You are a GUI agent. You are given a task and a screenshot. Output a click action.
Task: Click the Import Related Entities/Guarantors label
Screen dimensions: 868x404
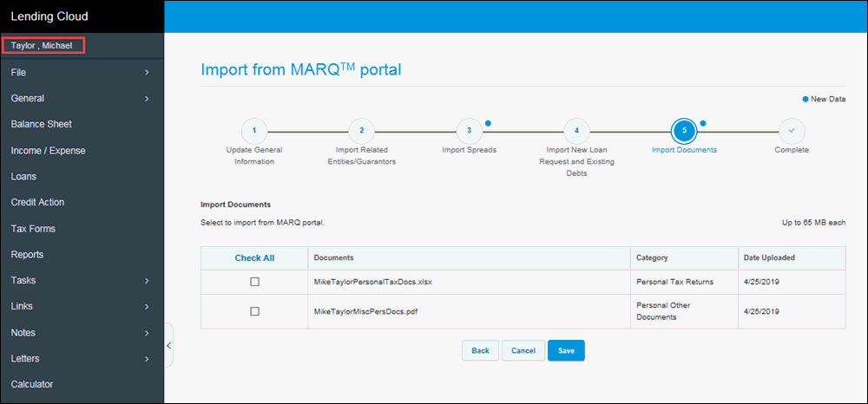tap(361, 156)
